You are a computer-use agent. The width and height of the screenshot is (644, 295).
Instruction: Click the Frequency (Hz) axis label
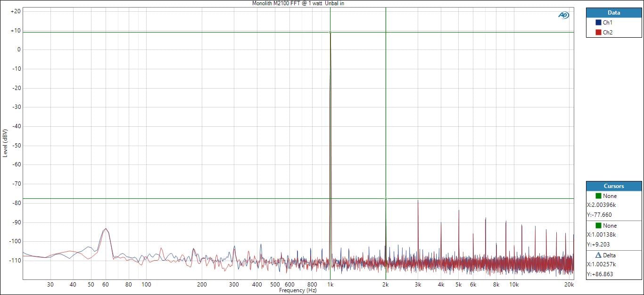click(x=297, y=291)
